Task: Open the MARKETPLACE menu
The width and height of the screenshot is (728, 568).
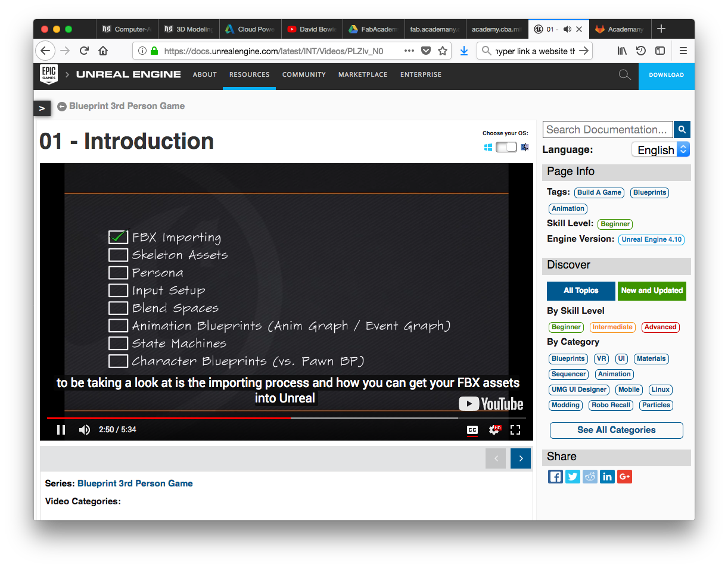Action: [x=363, y=75]
